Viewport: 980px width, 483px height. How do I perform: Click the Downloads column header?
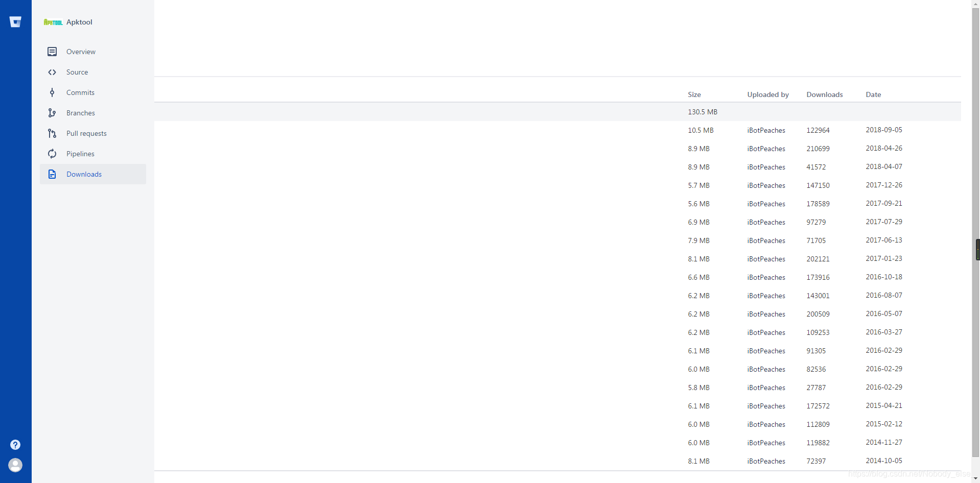click(825, 94)
